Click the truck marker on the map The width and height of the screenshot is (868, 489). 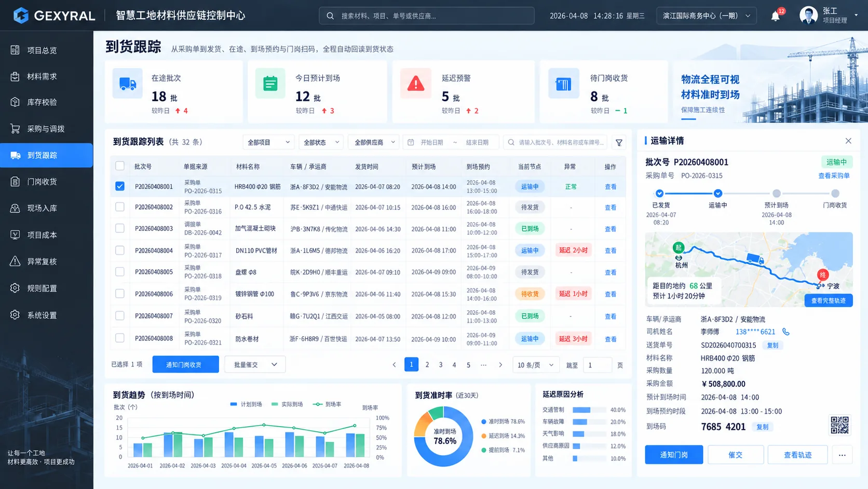click(755, 258)
